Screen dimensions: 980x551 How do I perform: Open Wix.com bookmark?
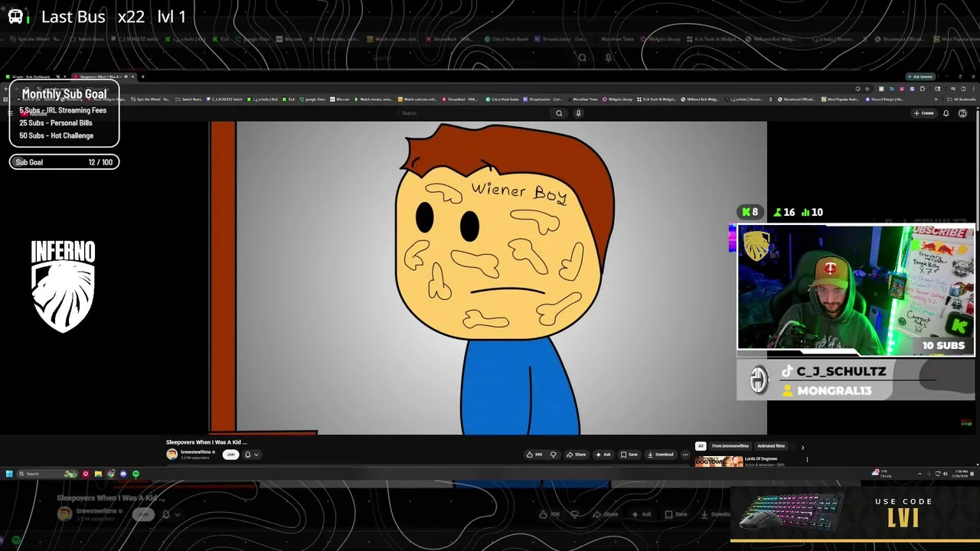[x=338, y=99]
